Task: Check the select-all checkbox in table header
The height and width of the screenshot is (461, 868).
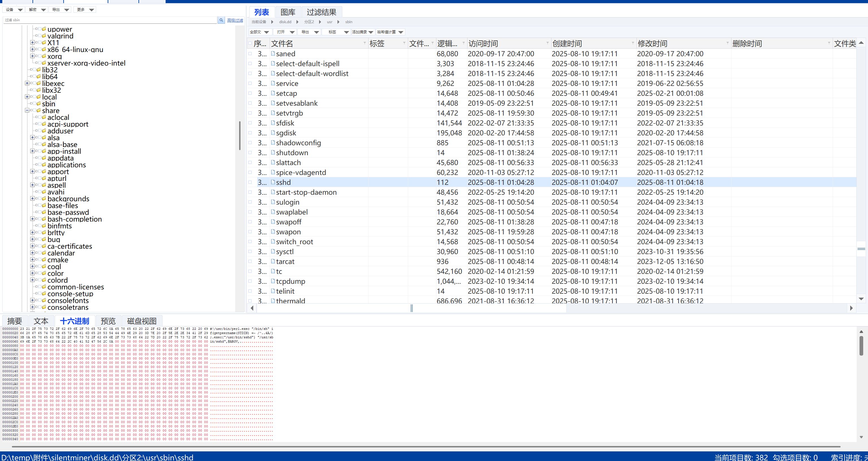Action: 250,44
